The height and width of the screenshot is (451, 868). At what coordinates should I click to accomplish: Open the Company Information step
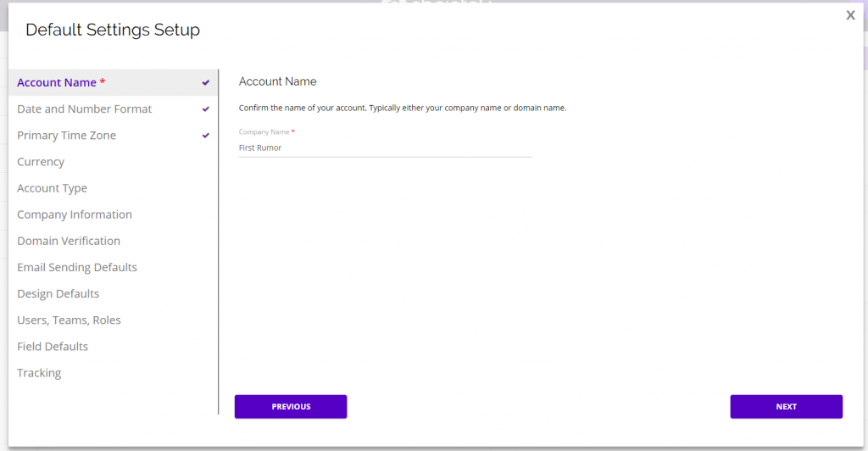[113, 214]
